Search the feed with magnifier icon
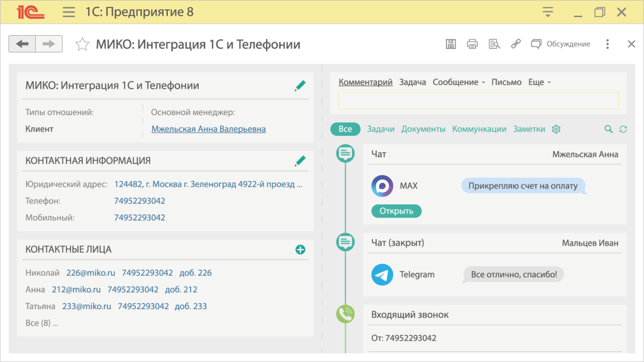This screenshot has height=362, width=644. pos(608,129)
